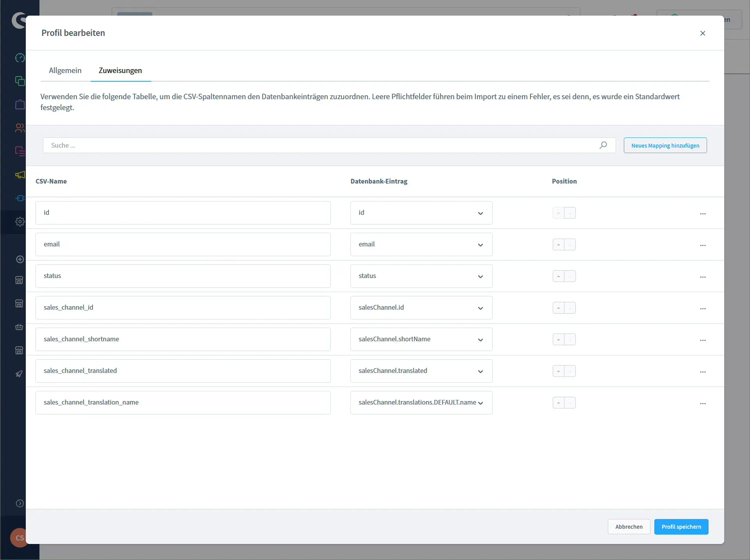The width and height of the screenshot is (750, 560).
Task: Open the Content section icon
Action: click(x=20, y=151)
